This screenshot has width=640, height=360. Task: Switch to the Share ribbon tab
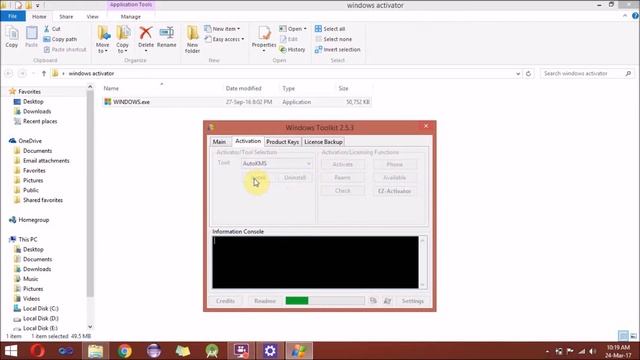[66, 17]
